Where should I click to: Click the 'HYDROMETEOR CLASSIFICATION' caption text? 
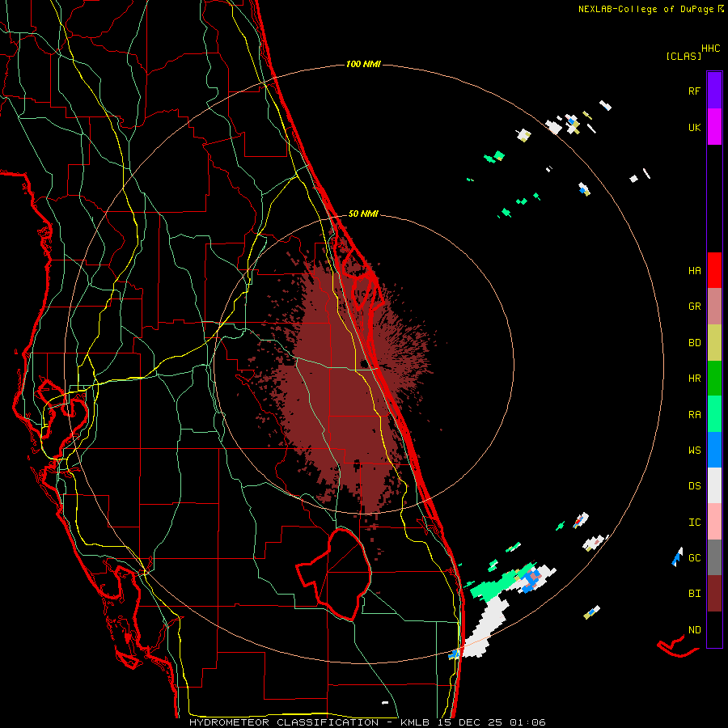[x=284, y=722]
